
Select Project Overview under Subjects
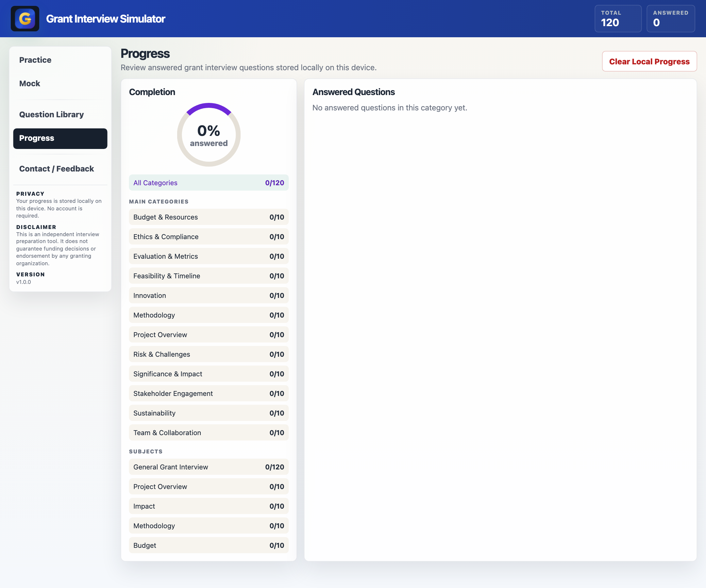coord(209,486)
